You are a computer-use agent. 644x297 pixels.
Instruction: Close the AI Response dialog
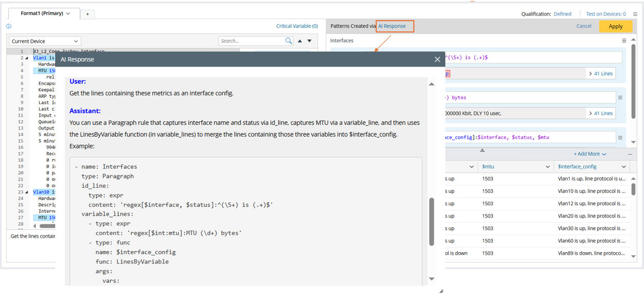(437, 59)
